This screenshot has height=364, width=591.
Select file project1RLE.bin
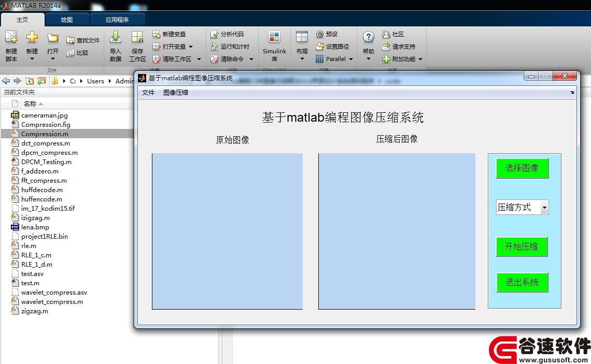click(x=45, y=237)
